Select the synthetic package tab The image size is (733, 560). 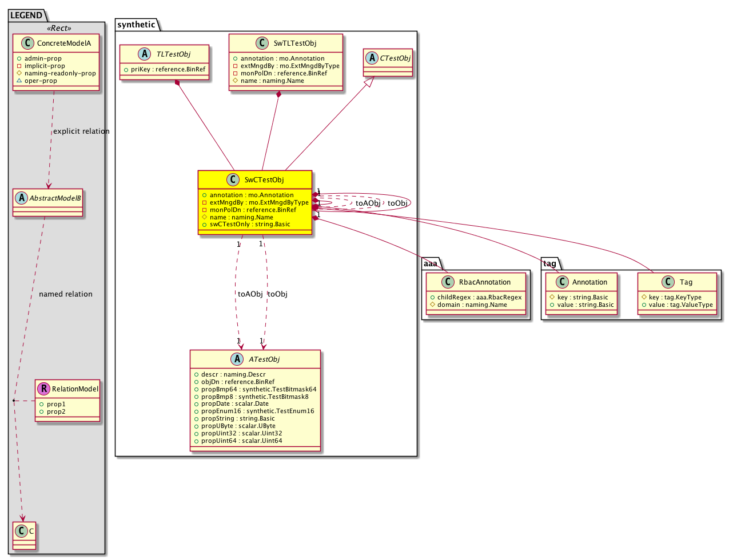point(136,25)
